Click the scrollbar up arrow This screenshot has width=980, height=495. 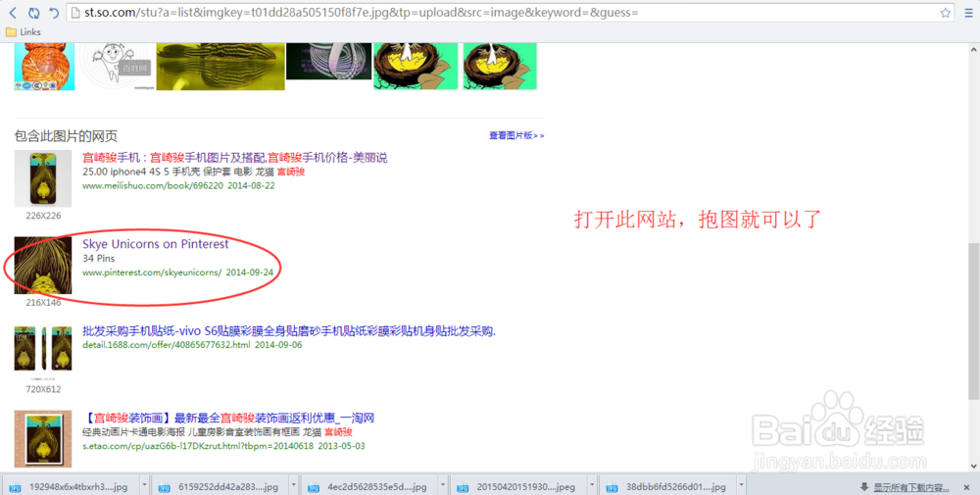pyautogui.click(x=974, y=49)
